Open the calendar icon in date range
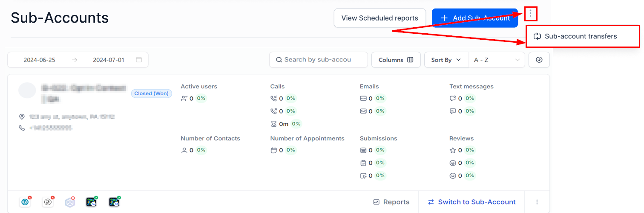Image resolution: width=644 pixels, height=213 pixels. [139, 60]
